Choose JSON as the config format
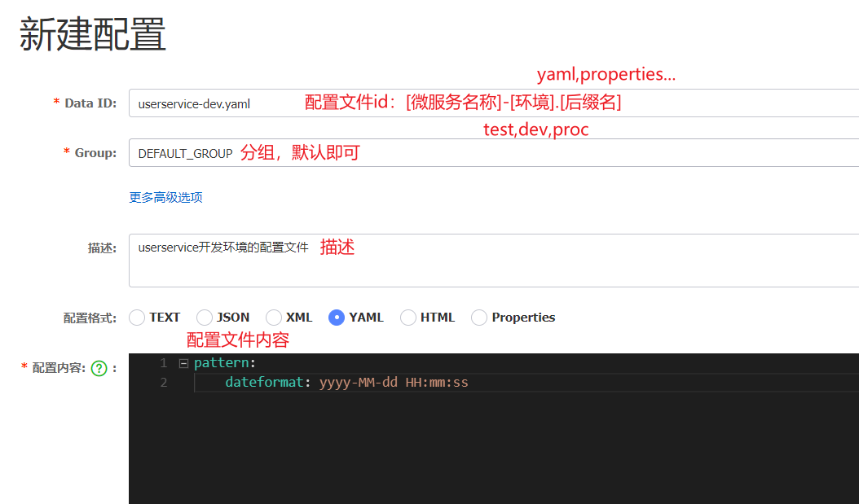This screenshot has width=859, height=504. 205,318
